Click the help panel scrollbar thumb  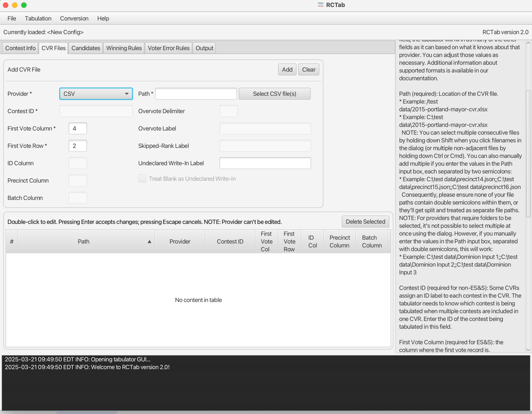click(528, 154)
